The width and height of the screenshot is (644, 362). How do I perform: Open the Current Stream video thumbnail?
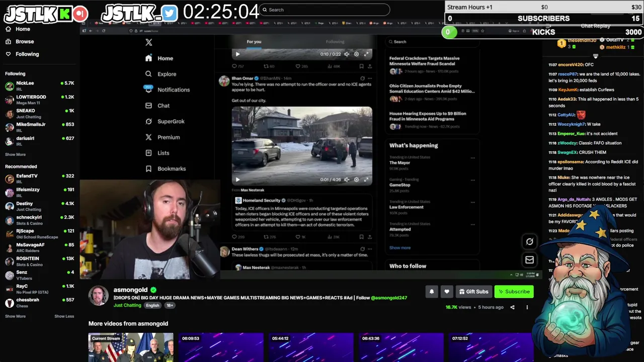[x=131, y=347]
